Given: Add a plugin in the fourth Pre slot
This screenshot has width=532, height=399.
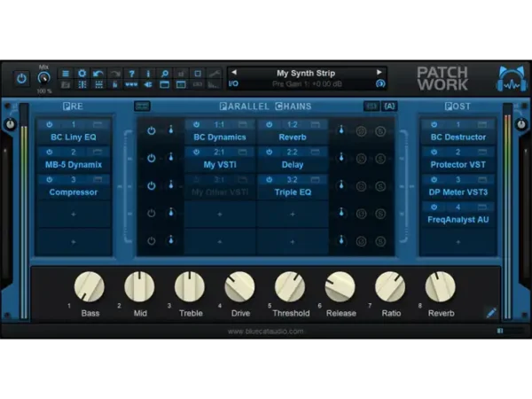Looking at the screenshot, I should point(74,214).
